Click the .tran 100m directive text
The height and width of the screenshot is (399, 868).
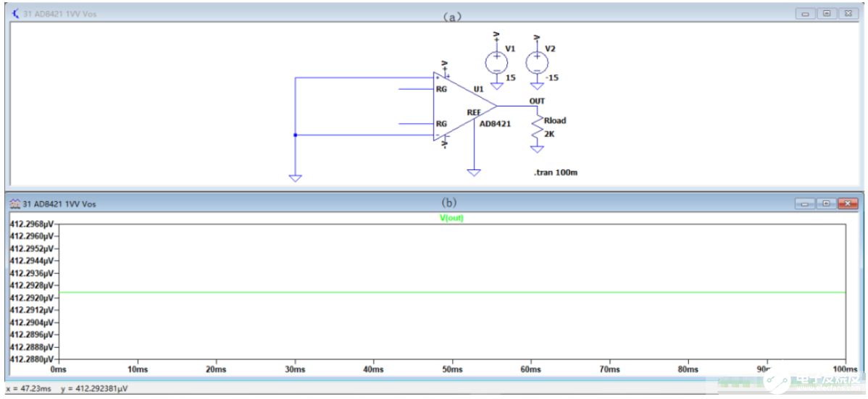click(556, 173)
